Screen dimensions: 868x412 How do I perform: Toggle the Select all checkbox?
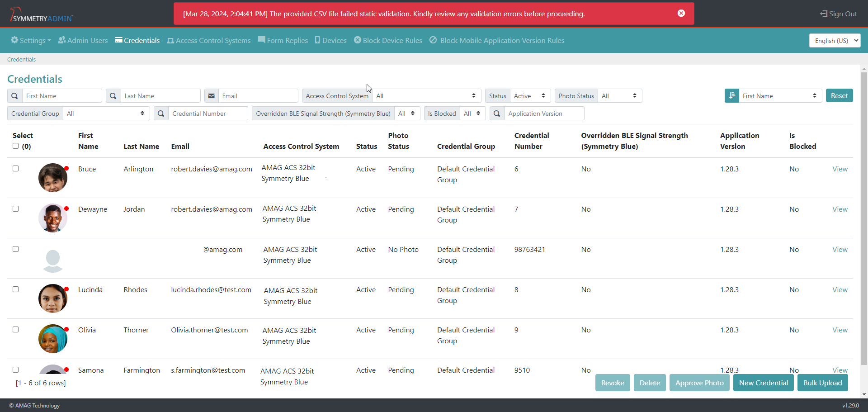16,146
